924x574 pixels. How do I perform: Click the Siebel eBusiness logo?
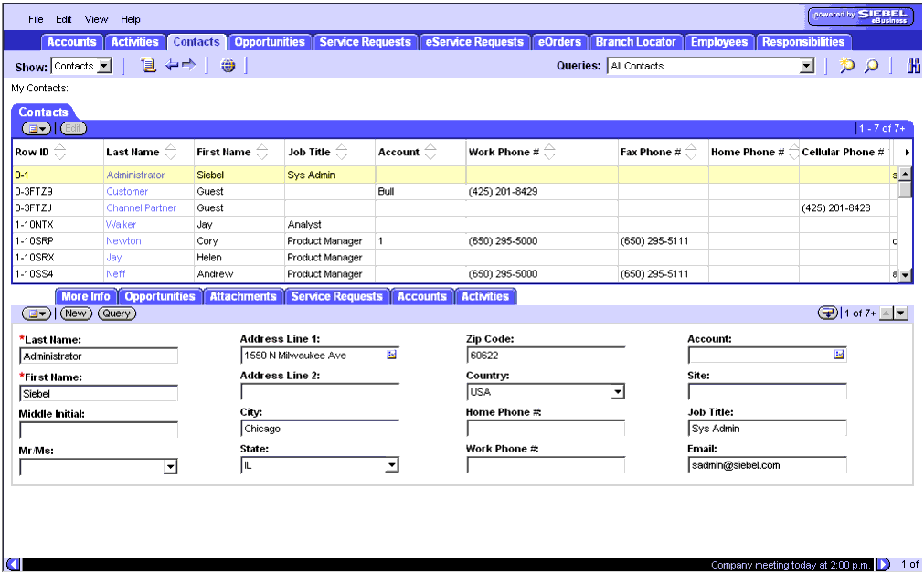(x=861, y=16)
